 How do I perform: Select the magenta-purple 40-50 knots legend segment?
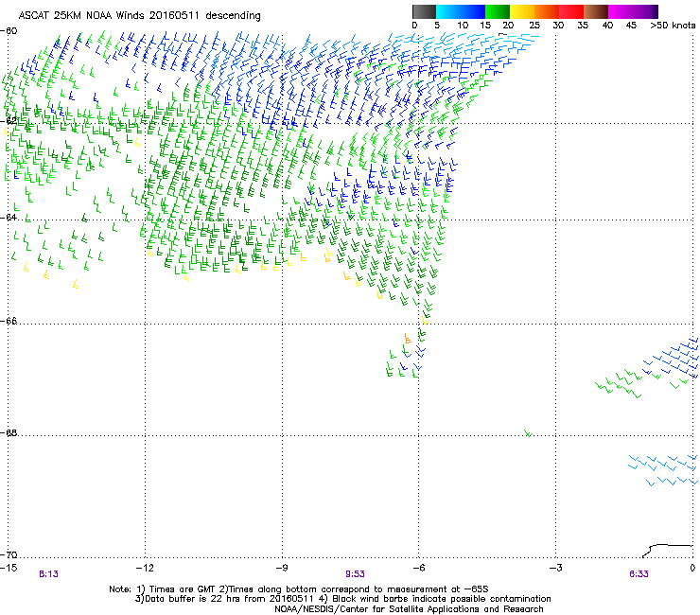633,11
